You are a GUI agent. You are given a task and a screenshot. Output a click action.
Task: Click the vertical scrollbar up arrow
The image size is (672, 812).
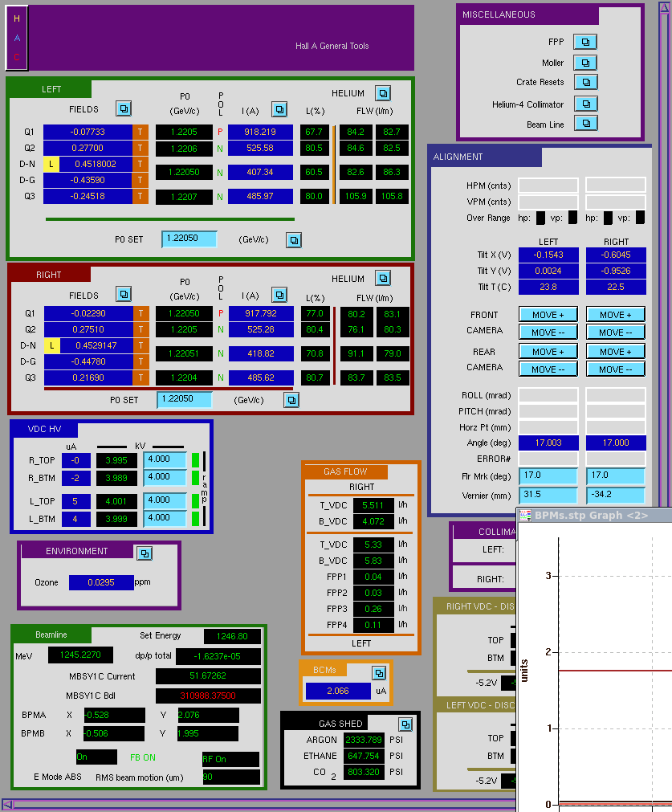pos(665,8)
